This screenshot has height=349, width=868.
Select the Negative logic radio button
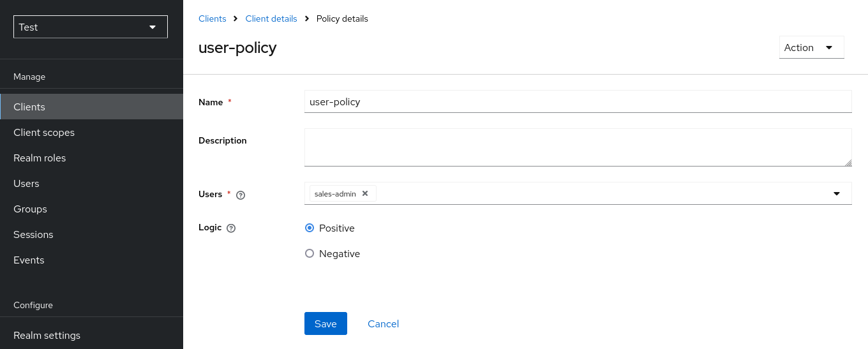310,253
